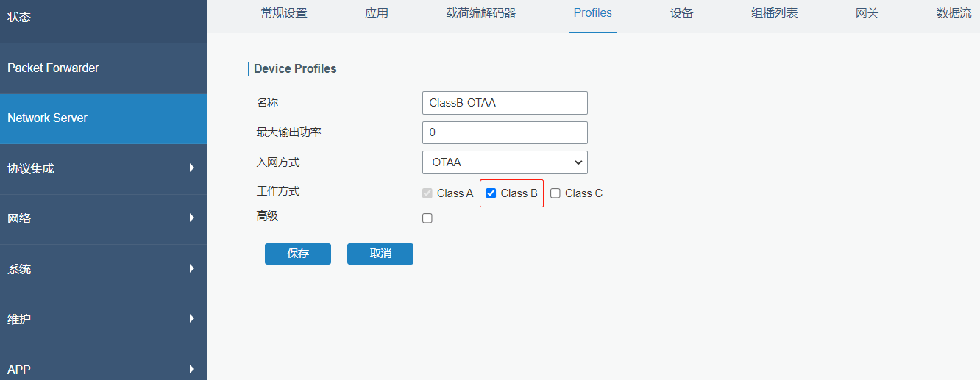Open the 入网方式 OTAA dropdown
980x380 pixels.
point(505,162)
